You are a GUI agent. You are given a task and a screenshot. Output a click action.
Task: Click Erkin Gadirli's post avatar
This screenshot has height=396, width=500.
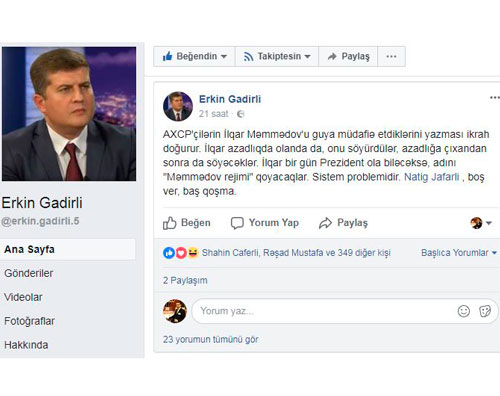(x=178, y=106)
